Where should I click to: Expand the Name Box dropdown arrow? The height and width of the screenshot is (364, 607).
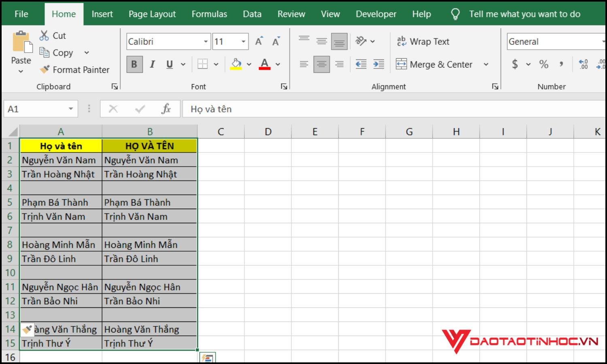tap(71, 109)
